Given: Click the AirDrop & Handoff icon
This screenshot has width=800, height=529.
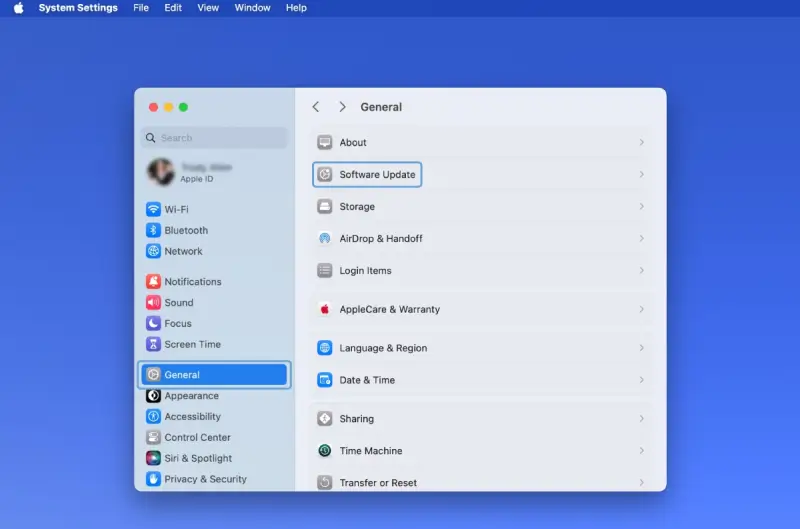Looking at the screenshot, I should (x=324, y=238).
